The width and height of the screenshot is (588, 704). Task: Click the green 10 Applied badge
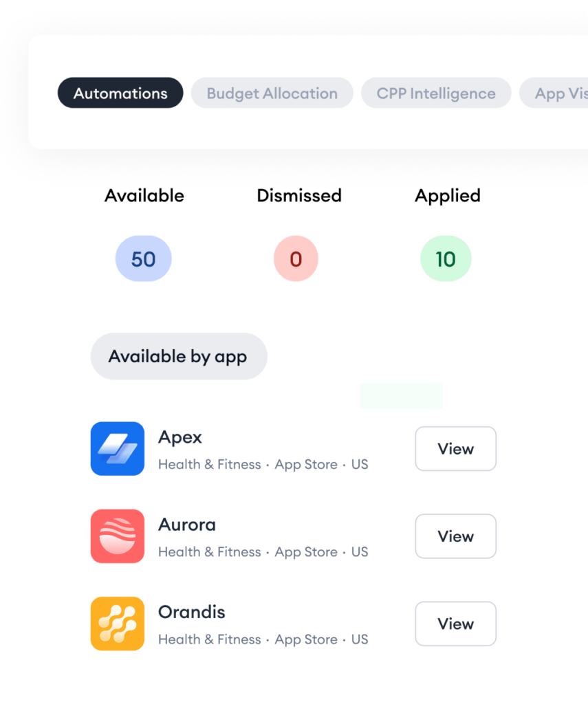tap(446, 258)
